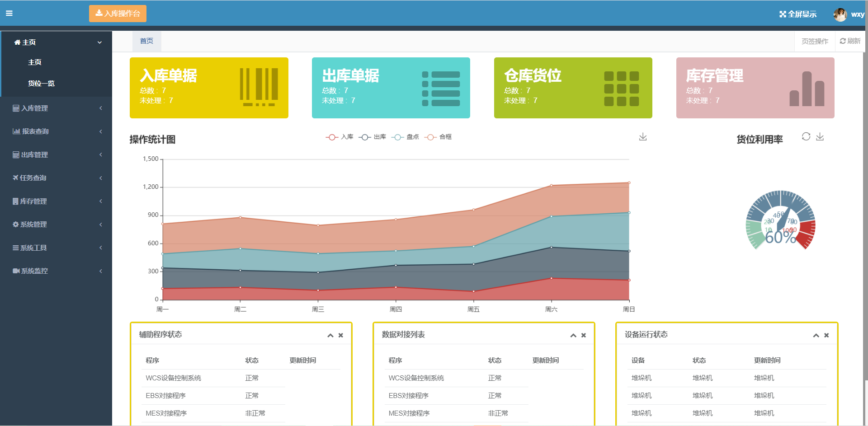868x426 pixels.
Task: Close the 数据对接列表 panel
Action: (x=584, y=335)
